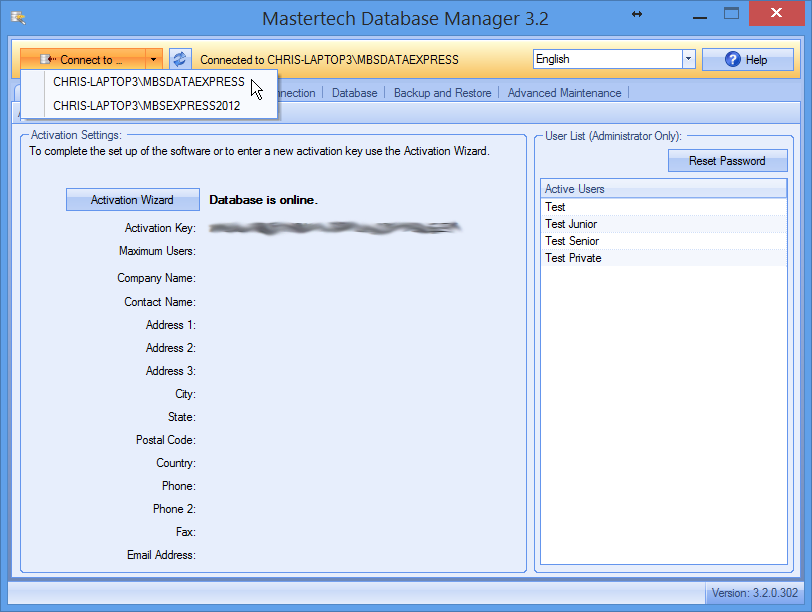Click the 'Connected to CHRIS-LAPTOP3\MBSDATAEXPRESS' status text

pos(329,60)
